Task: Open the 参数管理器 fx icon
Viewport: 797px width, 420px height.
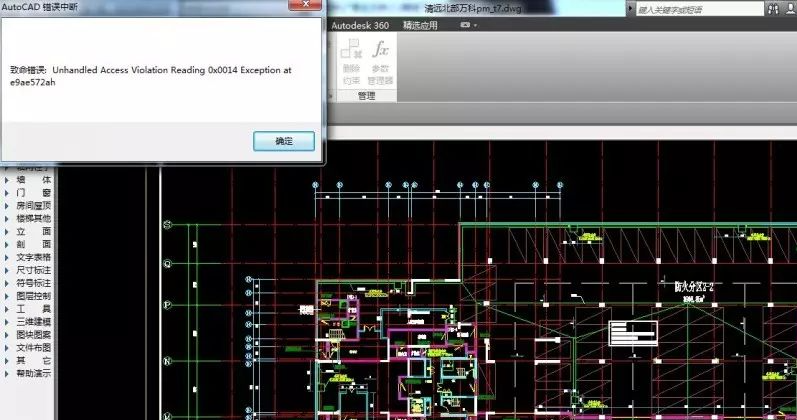Action: coord(381,62)
